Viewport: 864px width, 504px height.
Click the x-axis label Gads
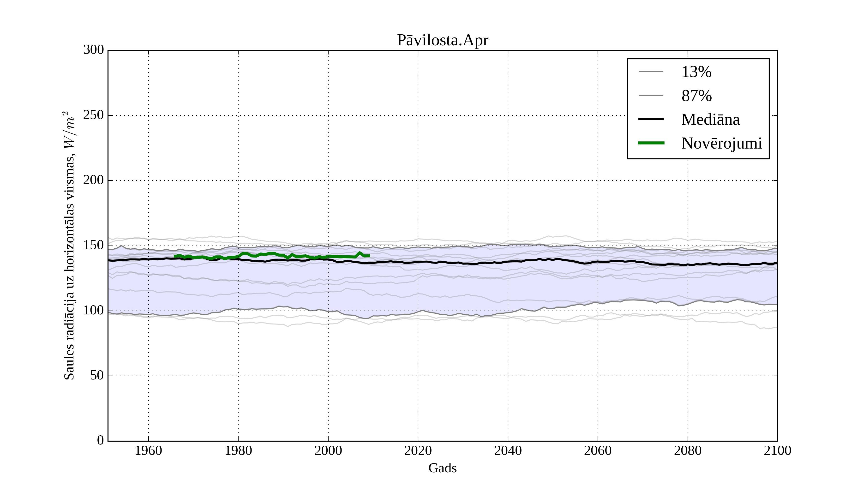tap(442, 468)
